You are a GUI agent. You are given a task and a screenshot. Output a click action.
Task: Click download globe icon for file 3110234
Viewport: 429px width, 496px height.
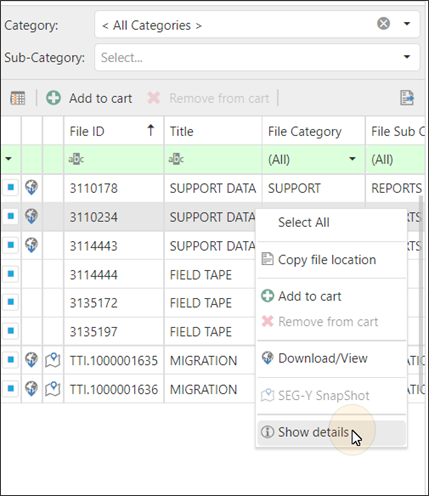point(32,216)
